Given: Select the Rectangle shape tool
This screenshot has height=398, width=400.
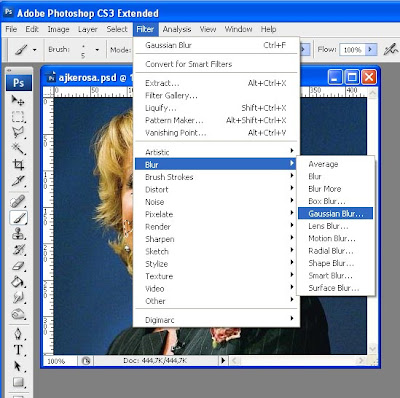Looking at the screenshot, I should point(18,382).
